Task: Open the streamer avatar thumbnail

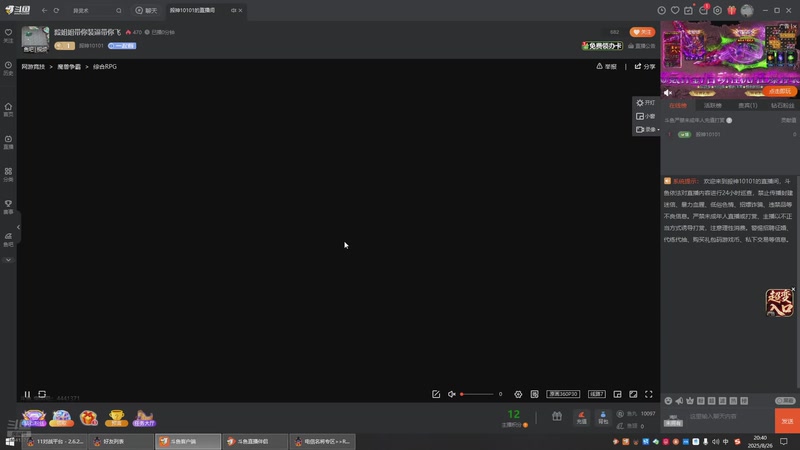Action: (x=35, y=39)
